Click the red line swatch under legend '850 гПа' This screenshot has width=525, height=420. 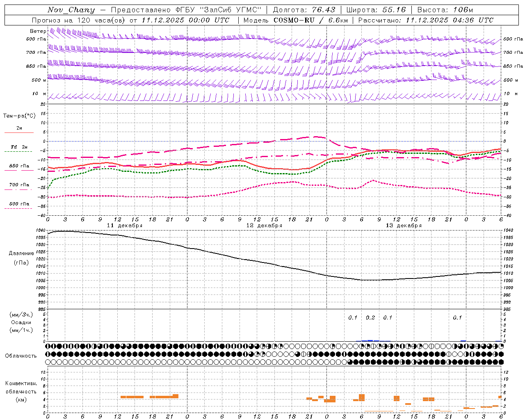click(x=18, y=170)
